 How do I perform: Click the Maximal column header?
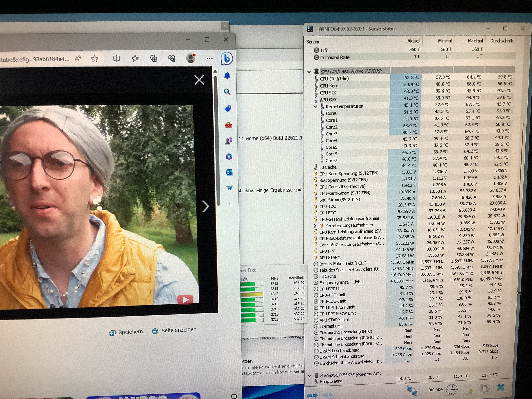[475, 41]
